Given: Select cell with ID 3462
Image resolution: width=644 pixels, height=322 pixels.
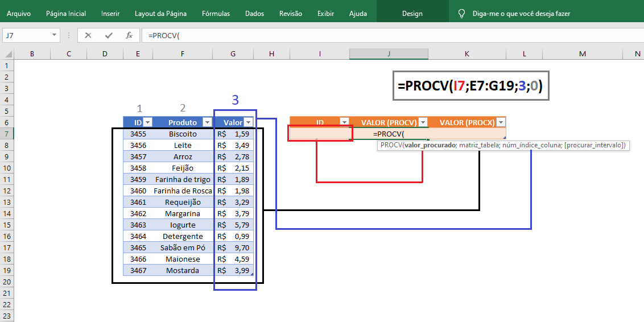Looking at the screenshot, I should pyautogui.click(x=138, y=213).
